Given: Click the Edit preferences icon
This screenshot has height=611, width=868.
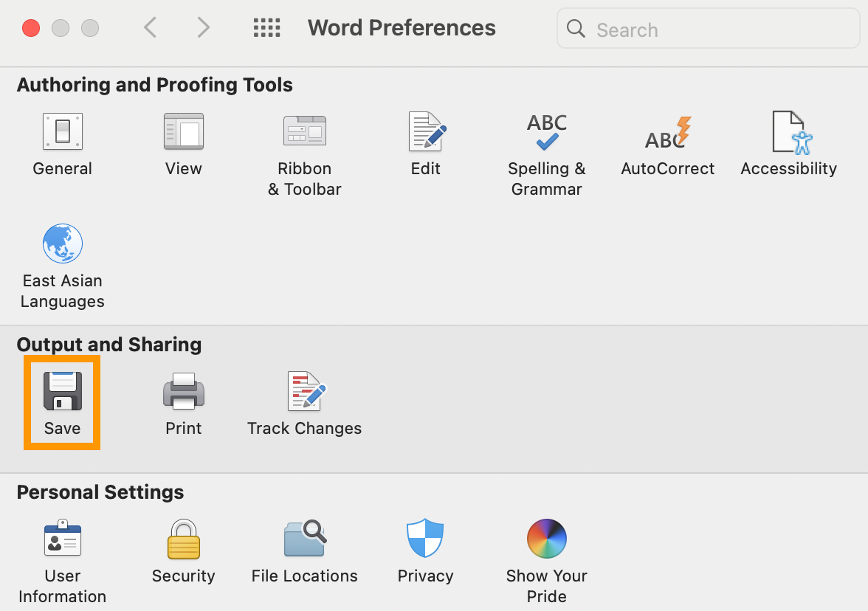Looking at the screenshot, I should pyautogui.click(x=426, y=133).
